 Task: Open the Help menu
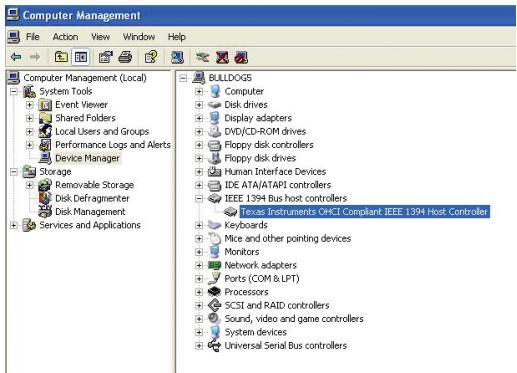[177, 37]
